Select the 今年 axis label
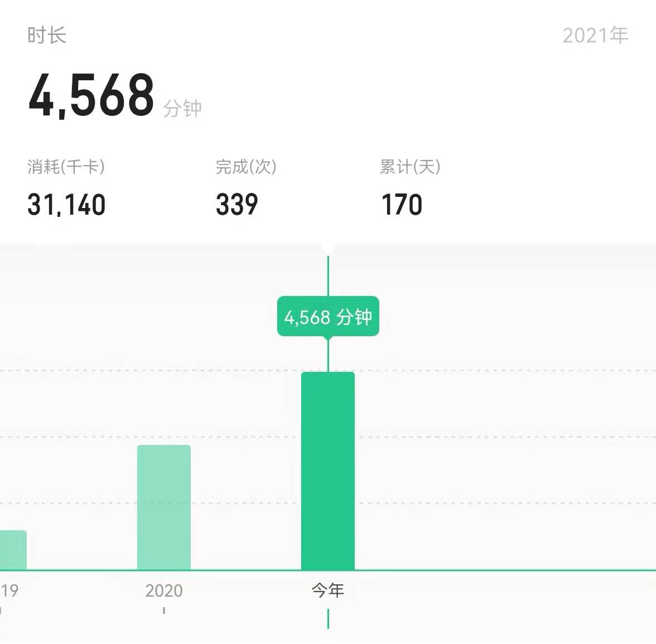656x644 pixels. pyautogui.click(x=328, y=590)
